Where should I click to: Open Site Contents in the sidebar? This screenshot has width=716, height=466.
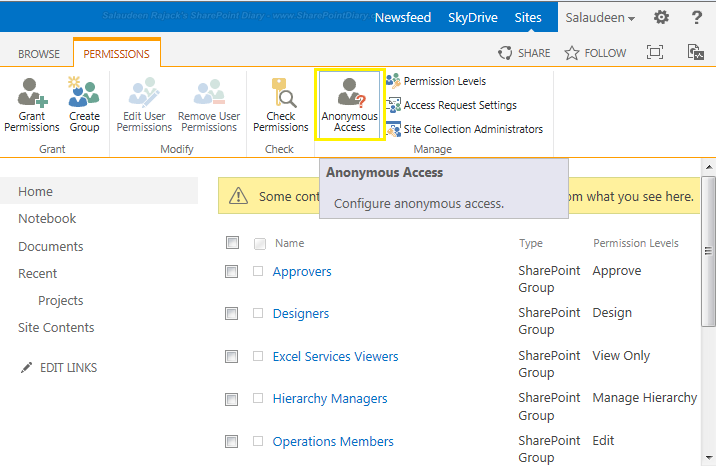[56, 327]
